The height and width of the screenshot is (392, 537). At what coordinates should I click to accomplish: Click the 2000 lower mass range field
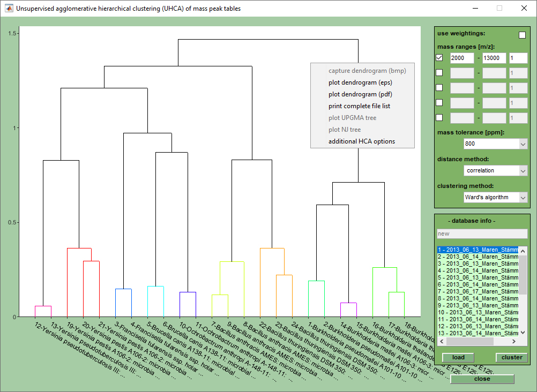tap(461, 58)
